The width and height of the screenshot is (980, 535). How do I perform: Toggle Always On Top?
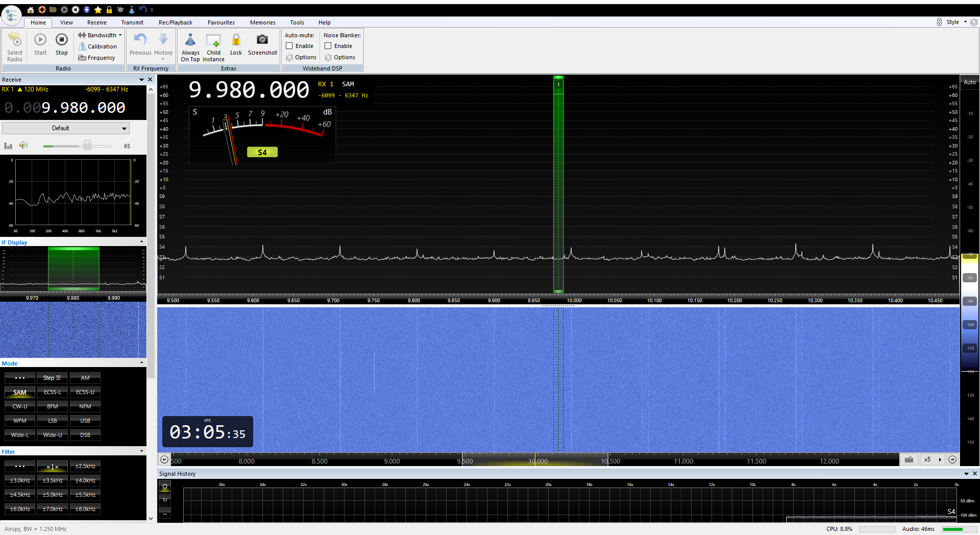click(x=190, y=41)
